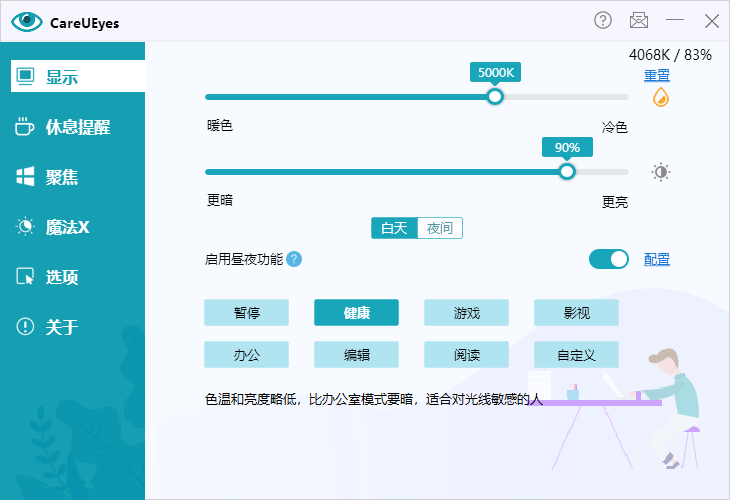Screen dimensions: 730x500
Task: Select the 白天 day mode option
Action: 394,228
